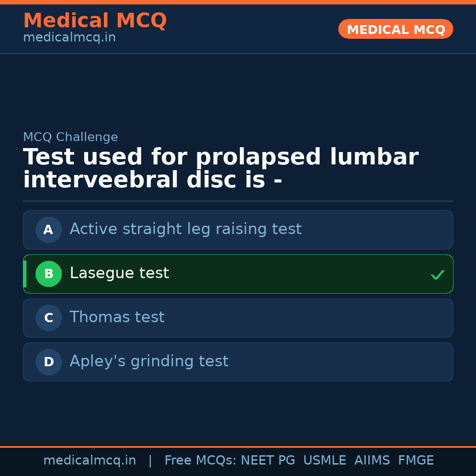Select the Lasegue test answer
The width and height of the screenshot is (476, 476).
click(x=119, y=273)
